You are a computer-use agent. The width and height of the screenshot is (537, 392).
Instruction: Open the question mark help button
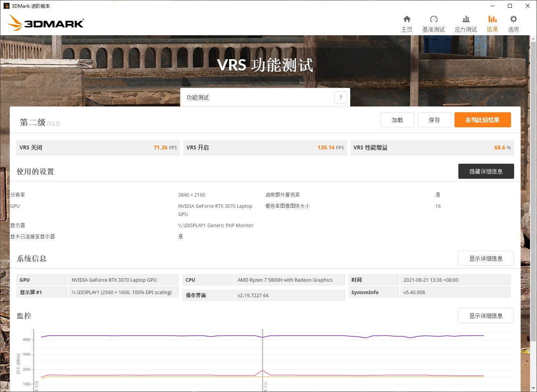click(341, 98)
